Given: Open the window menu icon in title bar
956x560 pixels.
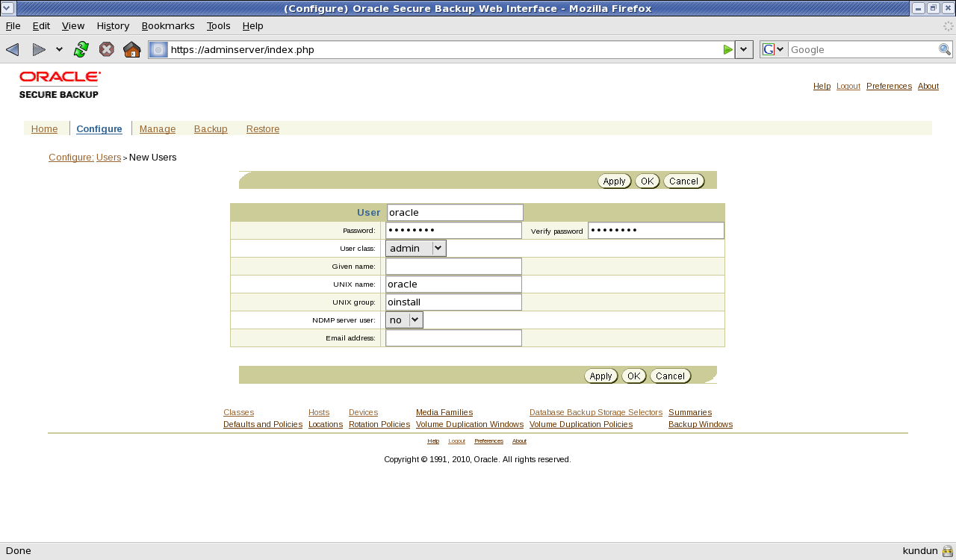Looking at the screenshot, I should pos(7,8).
